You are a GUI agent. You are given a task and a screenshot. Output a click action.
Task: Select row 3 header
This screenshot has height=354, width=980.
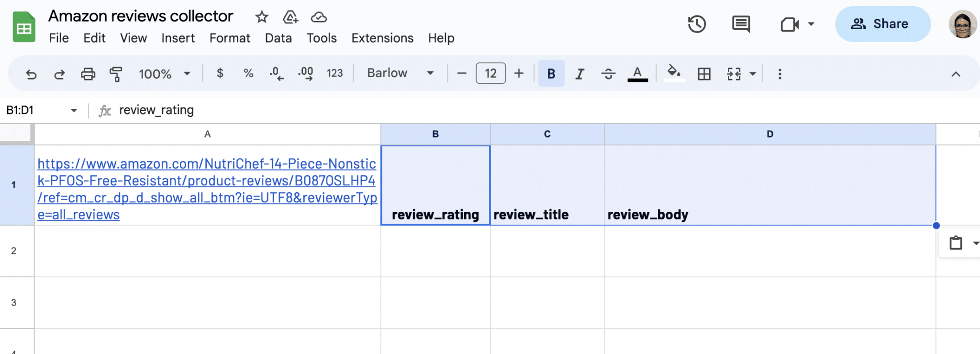click(x=17, y=303)
